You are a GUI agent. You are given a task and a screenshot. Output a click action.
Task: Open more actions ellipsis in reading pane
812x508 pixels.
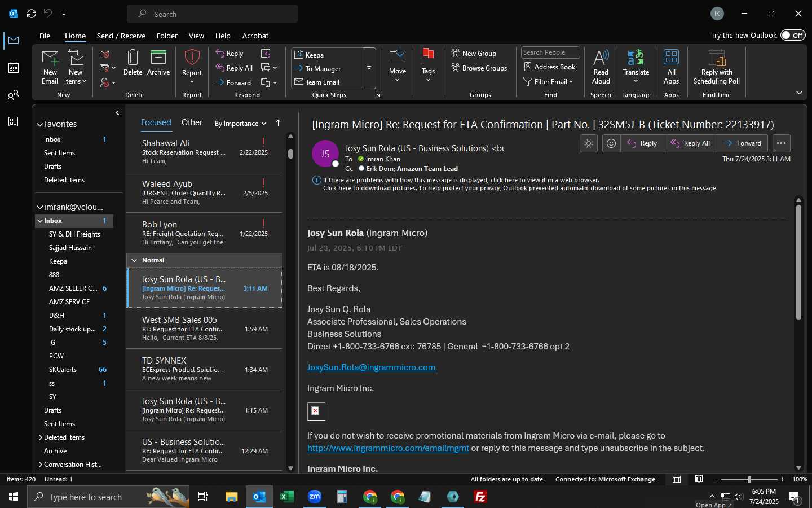click(781, 143)
